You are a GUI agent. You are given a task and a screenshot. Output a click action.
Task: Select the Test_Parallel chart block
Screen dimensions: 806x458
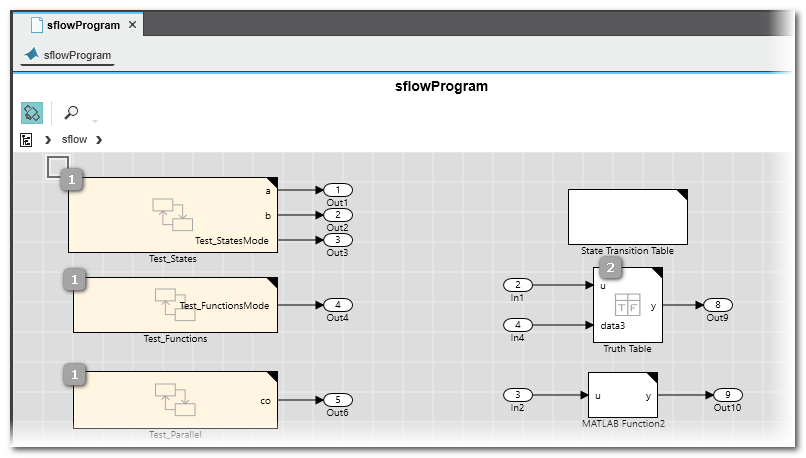(x=175, y=398)
